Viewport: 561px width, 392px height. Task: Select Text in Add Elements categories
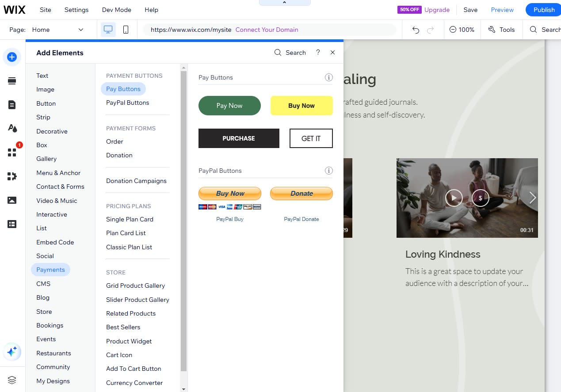(x=42, y=76)
